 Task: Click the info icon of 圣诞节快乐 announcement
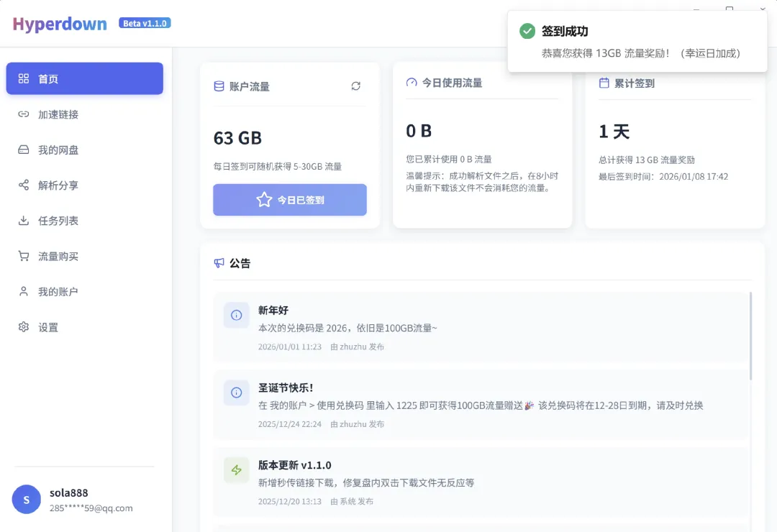(237, 393)
